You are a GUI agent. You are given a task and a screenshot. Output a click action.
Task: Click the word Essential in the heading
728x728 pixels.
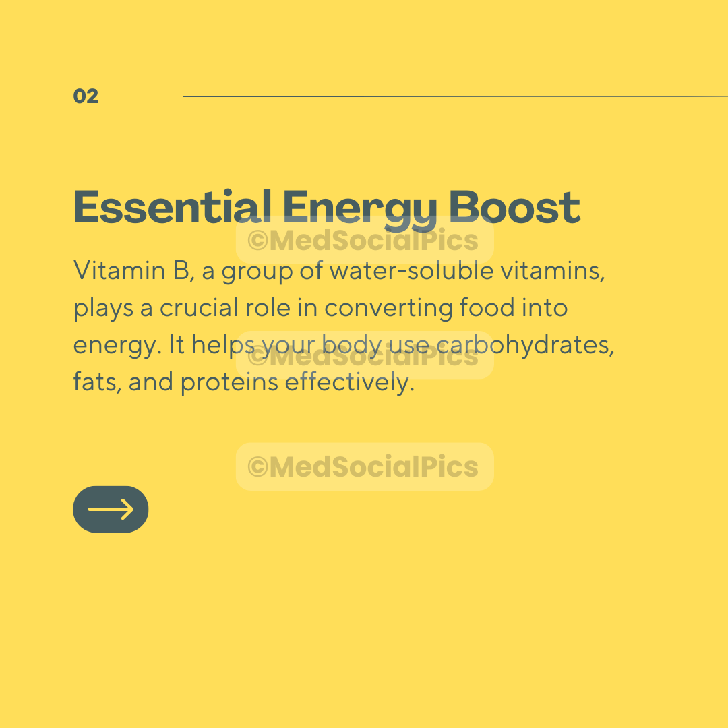(x=173, y=207)
